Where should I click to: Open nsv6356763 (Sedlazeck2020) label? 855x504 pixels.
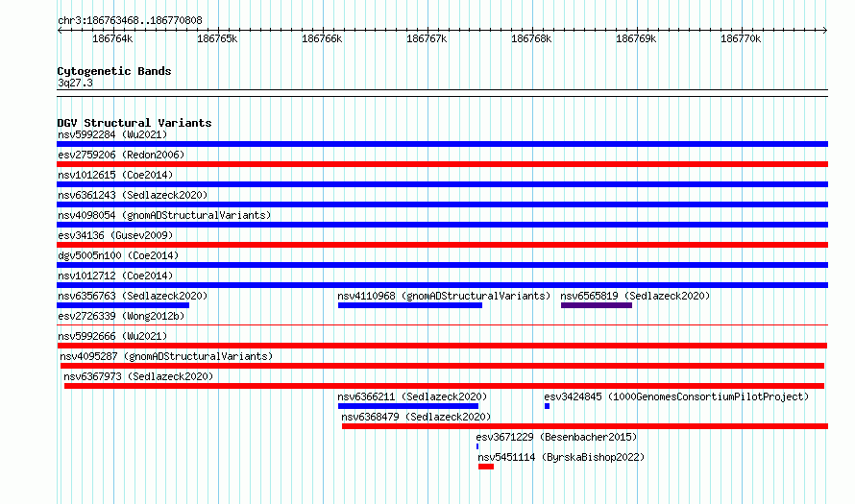(x=133, y=296)
